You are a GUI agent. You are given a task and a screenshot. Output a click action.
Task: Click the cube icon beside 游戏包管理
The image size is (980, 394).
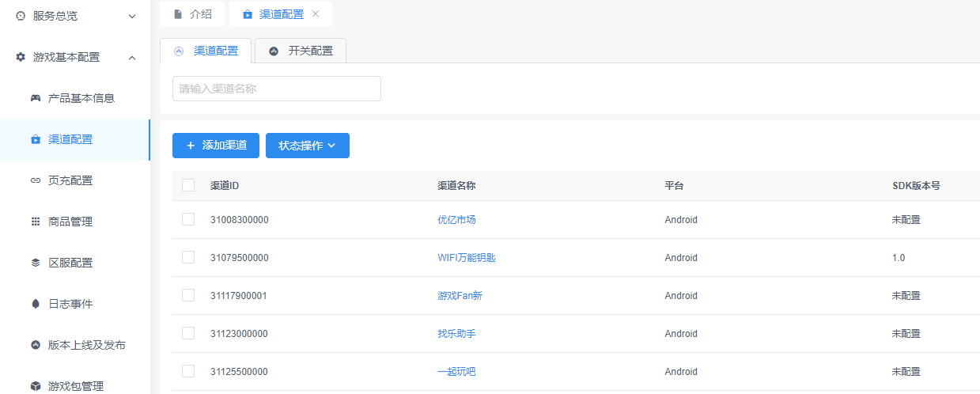coord(36,386)
